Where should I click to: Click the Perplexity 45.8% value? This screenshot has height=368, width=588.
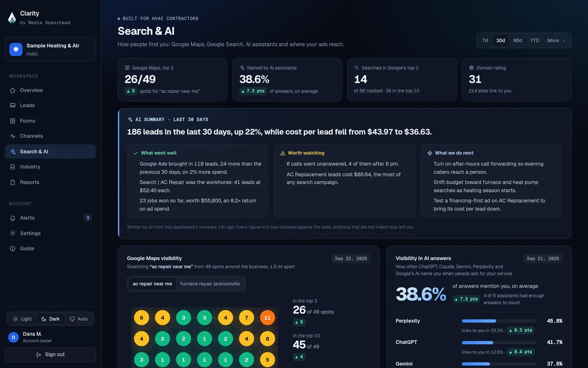555,321
